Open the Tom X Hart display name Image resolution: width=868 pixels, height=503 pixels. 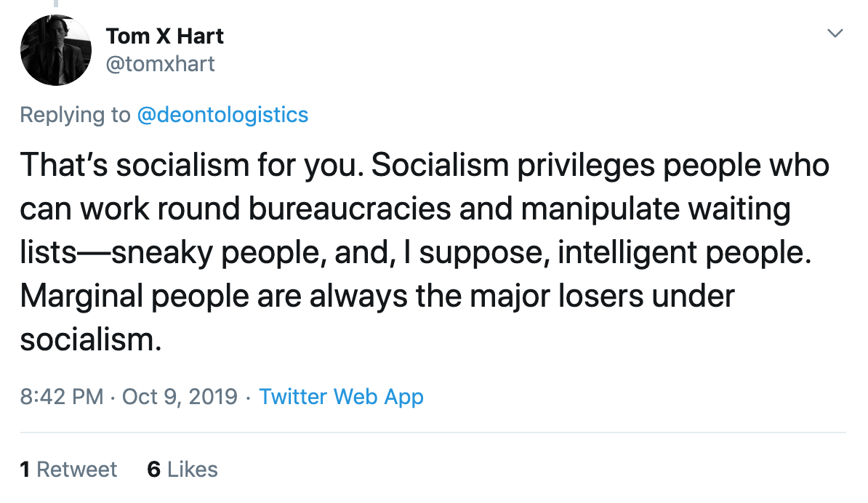pyautogui.click(x=165, y=36)
